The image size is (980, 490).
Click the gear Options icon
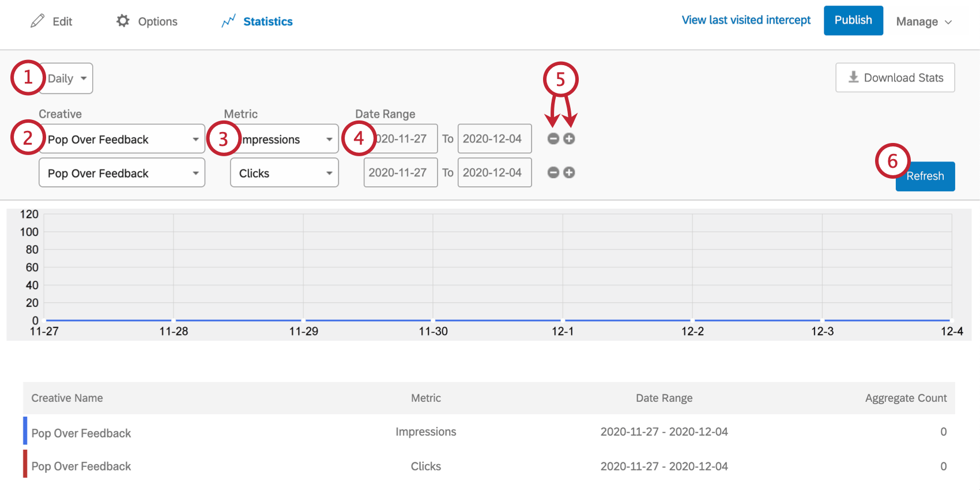(x=123, y=21)
